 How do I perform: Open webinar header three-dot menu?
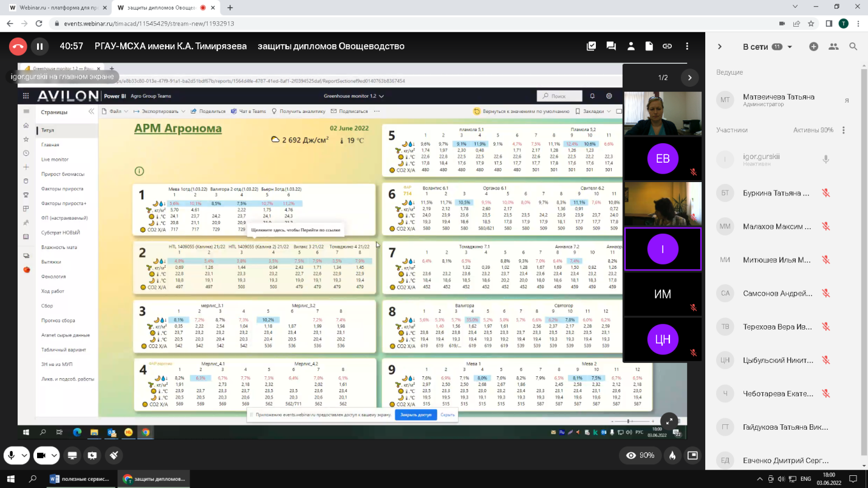click(x=687, y=46)
